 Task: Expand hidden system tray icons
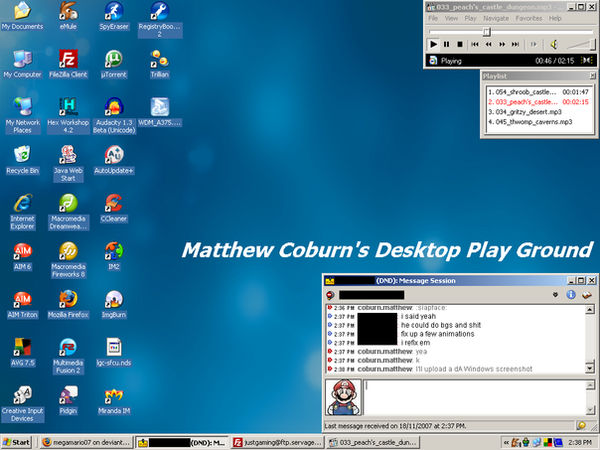point(506,443)
